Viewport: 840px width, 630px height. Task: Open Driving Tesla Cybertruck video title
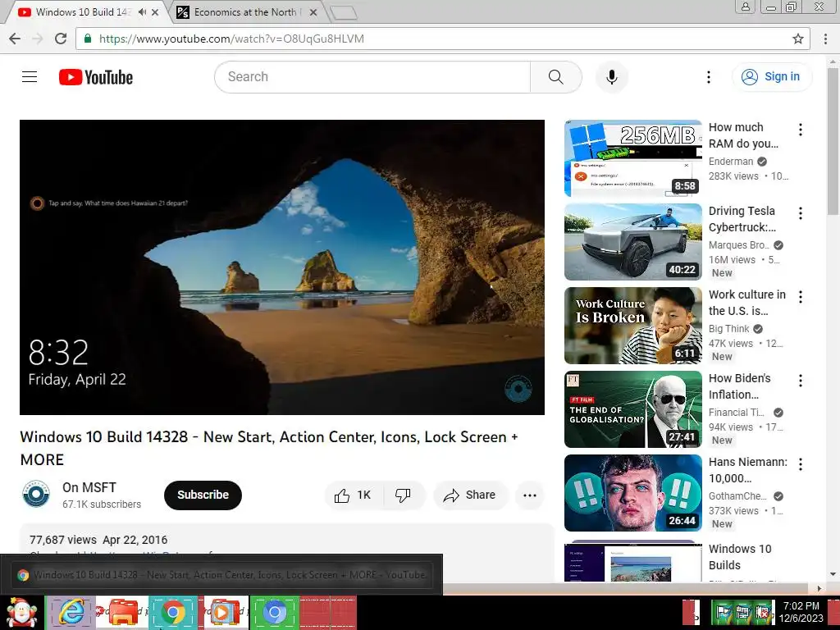(x=742, y=219)
